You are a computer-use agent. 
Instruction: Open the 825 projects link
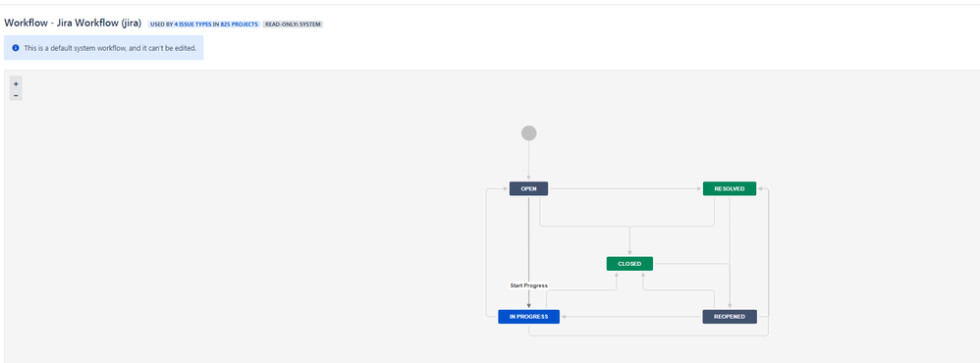point(240,25)
